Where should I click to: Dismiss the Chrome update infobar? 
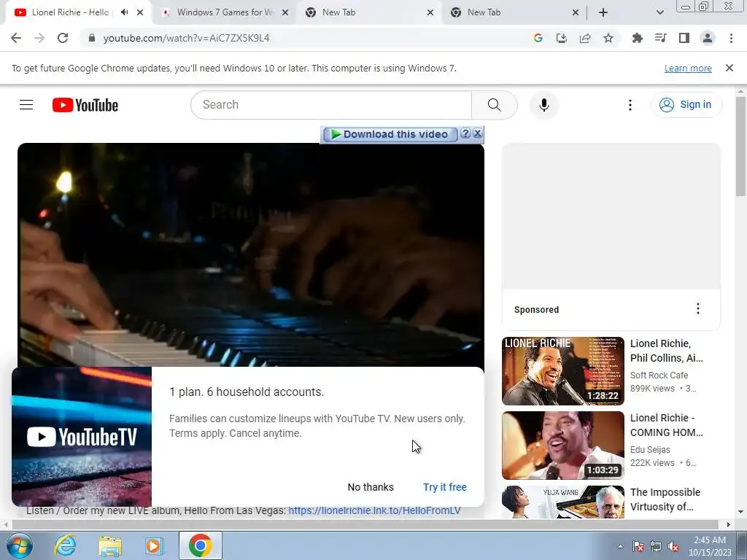tap(729, 68)
